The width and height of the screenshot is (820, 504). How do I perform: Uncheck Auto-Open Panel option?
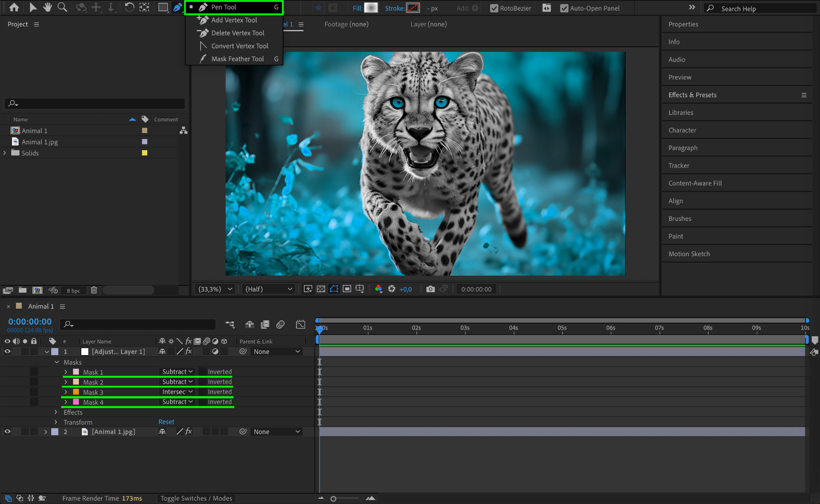tap(564, 8)
